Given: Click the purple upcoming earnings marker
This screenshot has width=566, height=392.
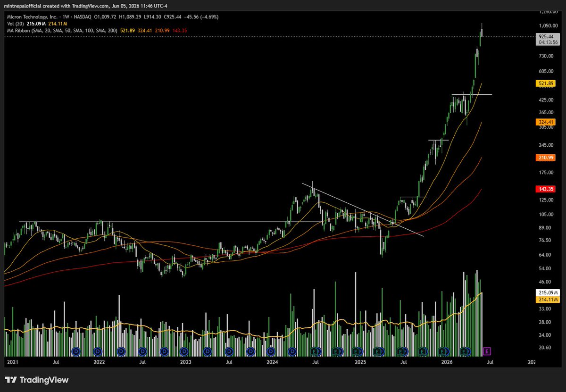Looking at the screenshot, I should (487, 351).
